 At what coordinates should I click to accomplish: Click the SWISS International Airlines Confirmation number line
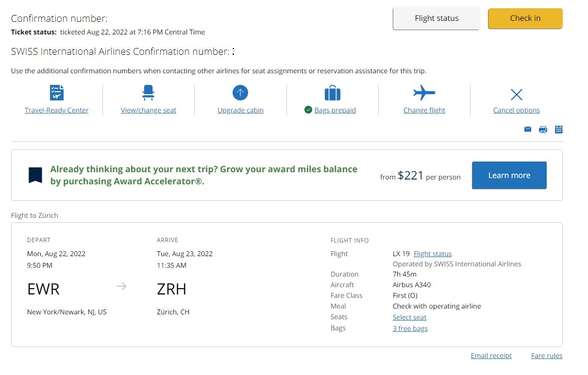click(123, 51)
